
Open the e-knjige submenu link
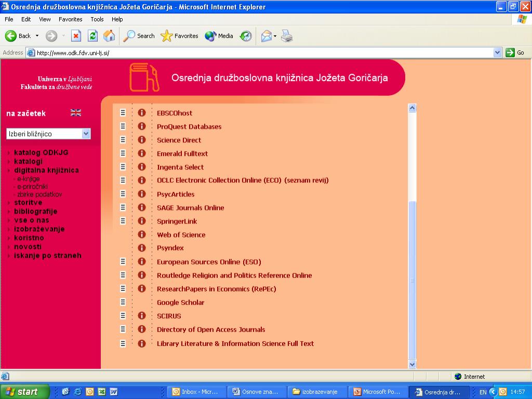click(x=28, y=179)
